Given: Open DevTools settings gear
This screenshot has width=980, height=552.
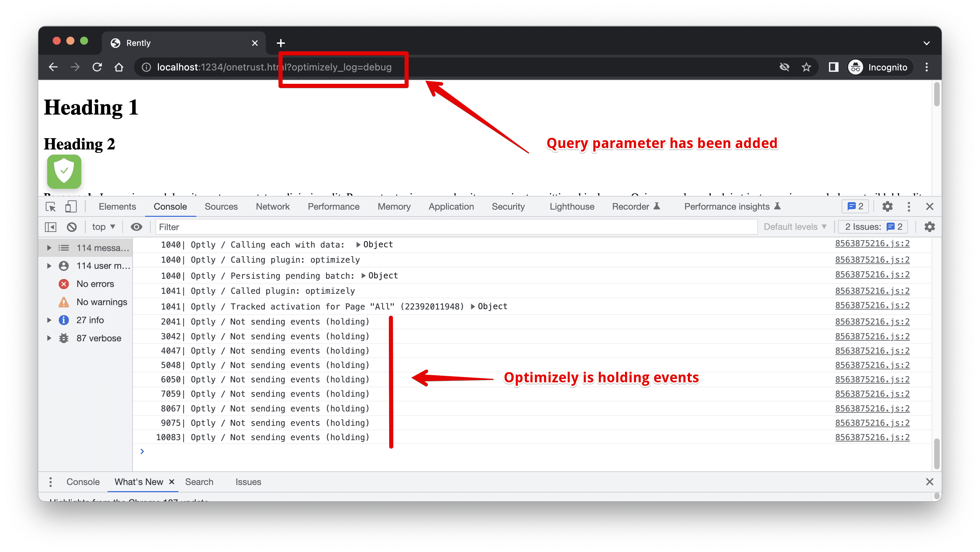Looking at the screenshot, I should tap(887, 206).
